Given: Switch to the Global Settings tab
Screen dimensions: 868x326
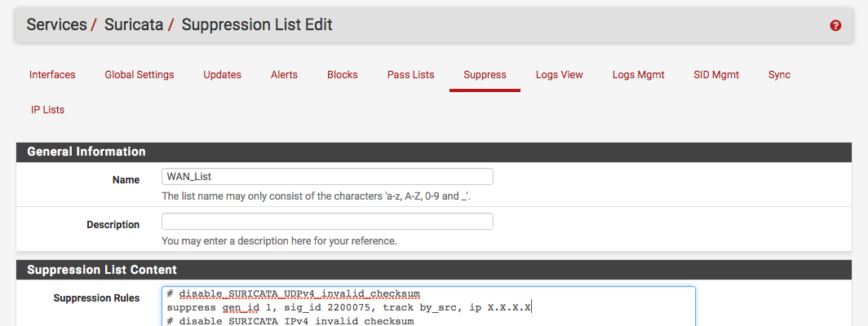Looking at the screenshot, I should pyautogui.click(x=139, y=75).
